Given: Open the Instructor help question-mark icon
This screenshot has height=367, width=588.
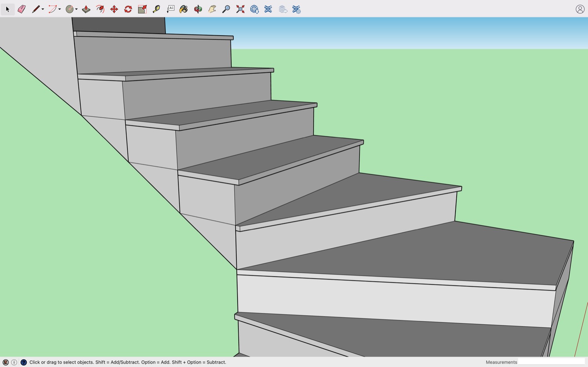Looking at the screenshot, I should (x=24, y=362).
